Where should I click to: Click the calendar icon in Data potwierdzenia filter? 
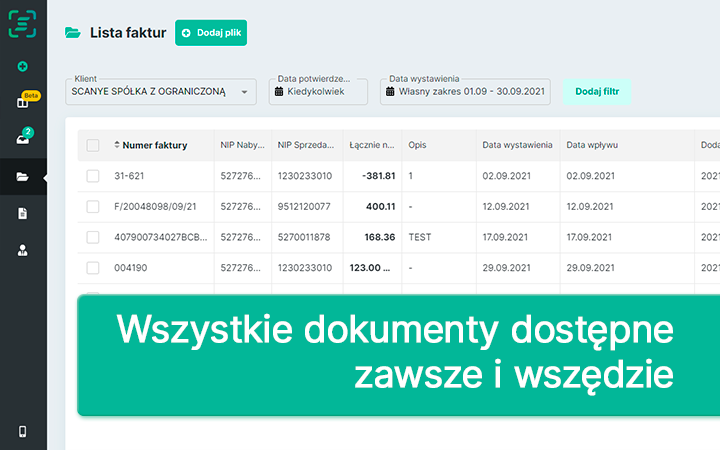click(279, 91)
